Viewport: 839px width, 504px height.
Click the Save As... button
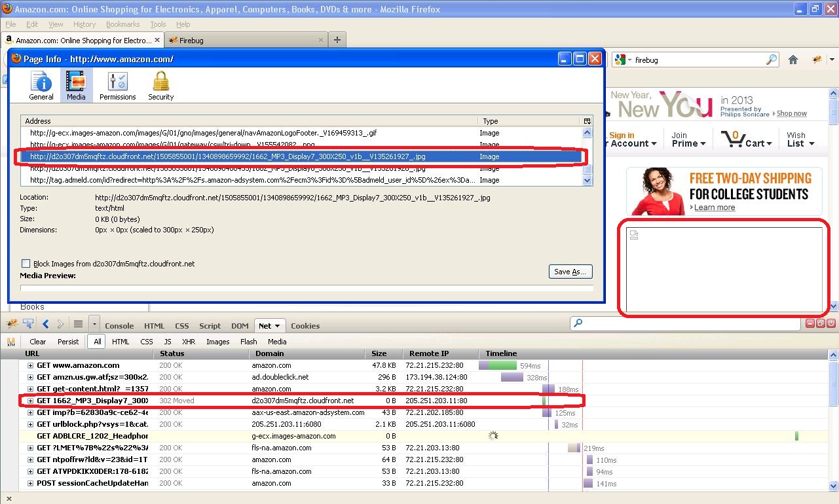click(570, 272)
